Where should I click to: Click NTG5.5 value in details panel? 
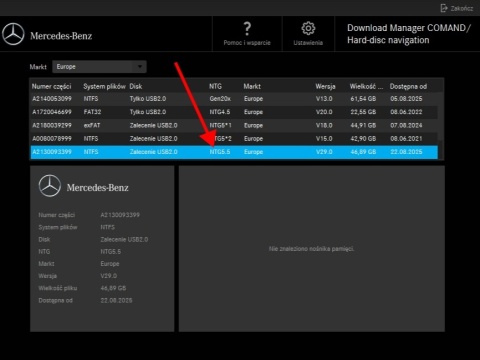point(111,252)
